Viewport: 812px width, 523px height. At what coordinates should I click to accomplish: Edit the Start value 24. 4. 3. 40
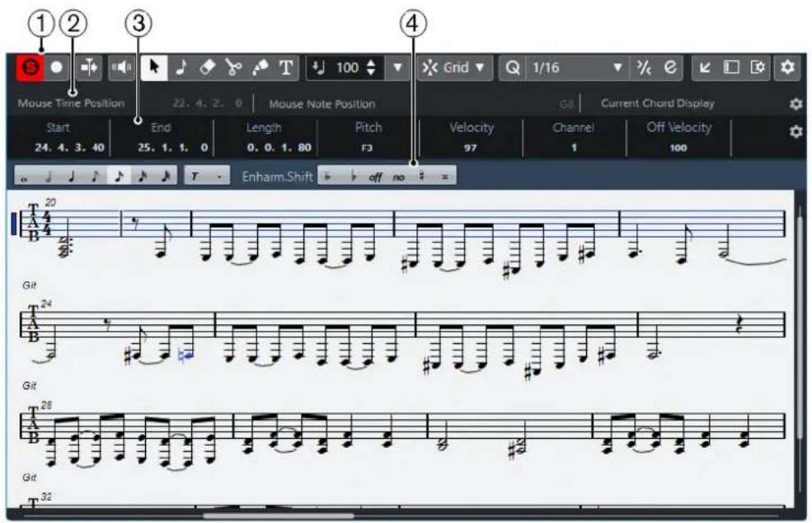tap(69, 148)
